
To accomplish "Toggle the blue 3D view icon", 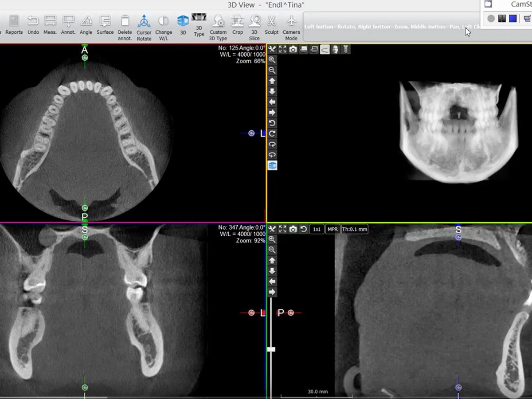I will pos(272,165).
